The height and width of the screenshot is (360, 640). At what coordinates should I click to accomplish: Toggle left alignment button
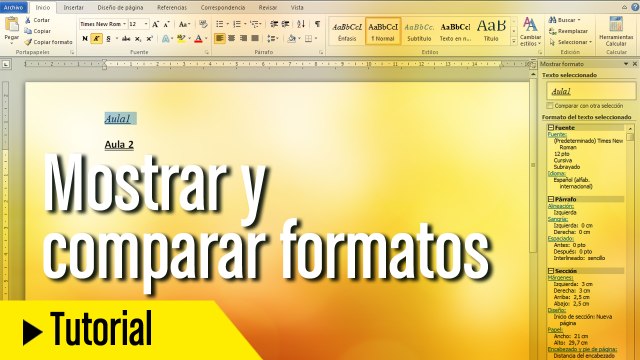pyautogui.click(x=220, y=38)
